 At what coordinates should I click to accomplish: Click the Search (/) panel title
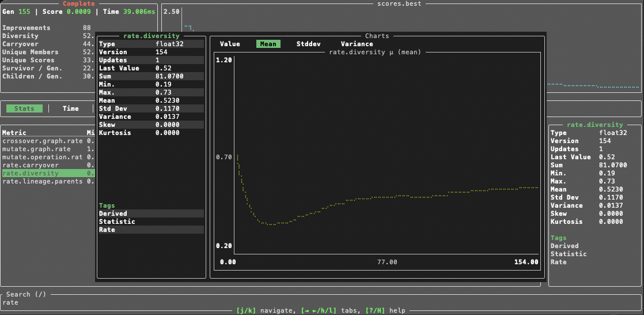tap(26, 294)
